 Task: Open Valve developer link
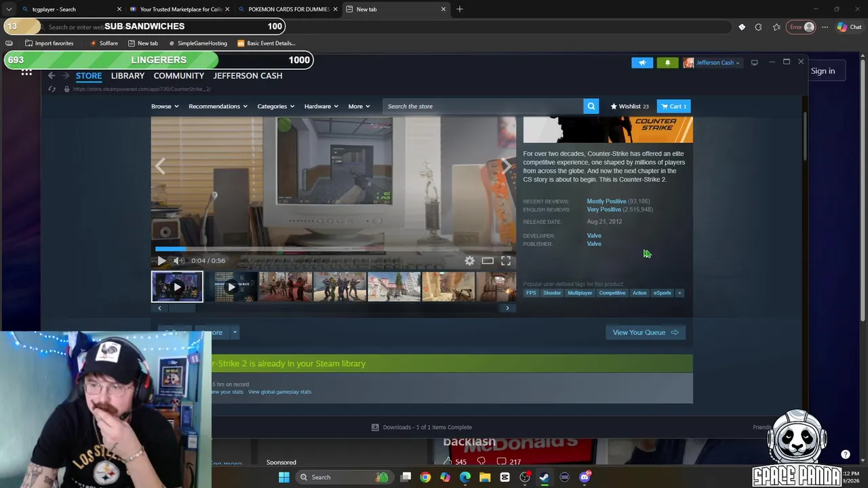coord(594,236)
